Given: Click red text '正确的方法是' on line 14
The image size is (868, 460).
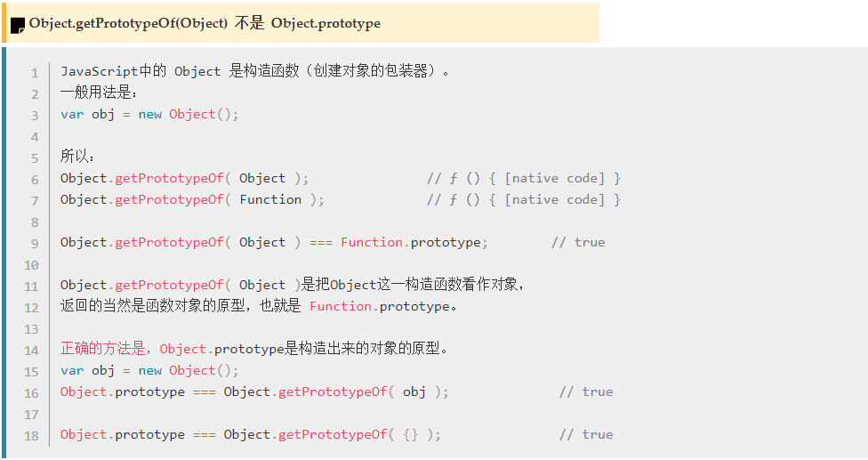Looking at the screenshot, I should (103, 349).
